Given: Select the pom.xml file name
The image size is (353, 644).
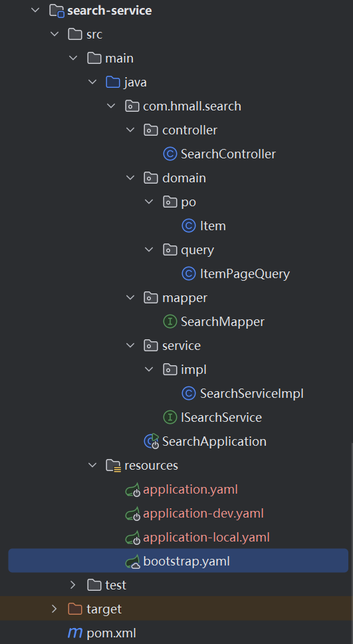Looking at the screenshot, I should [x=111, y=633].
